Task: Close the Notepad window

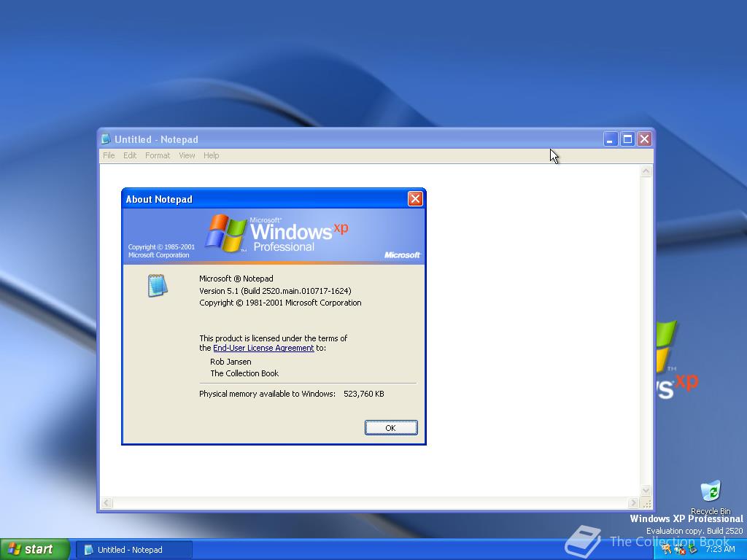Action: (645, 139)
